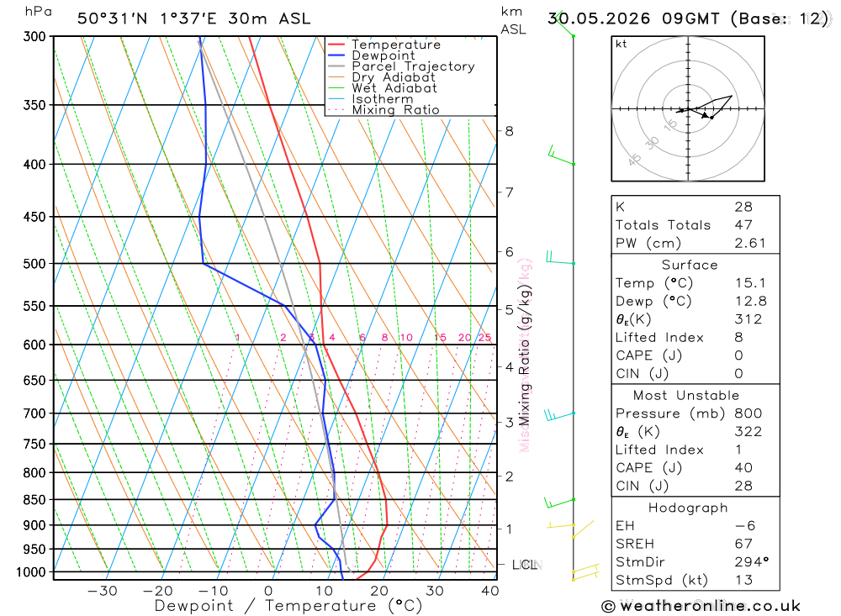Click the wind barb at 500 hPa

pyautogui.click(x=560, y=258)
